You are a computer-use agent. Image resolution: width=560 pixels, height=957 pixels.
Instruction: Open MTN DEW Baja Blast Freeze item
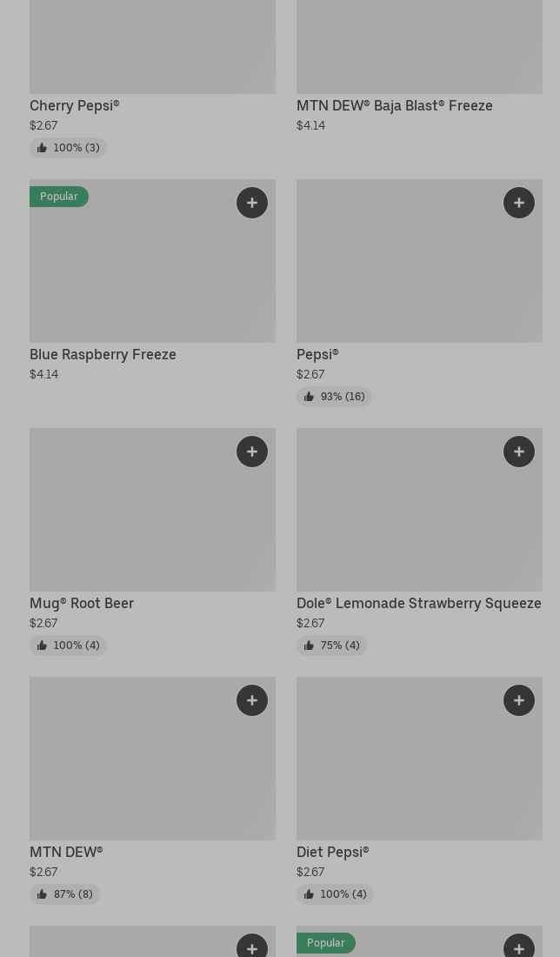394,105
